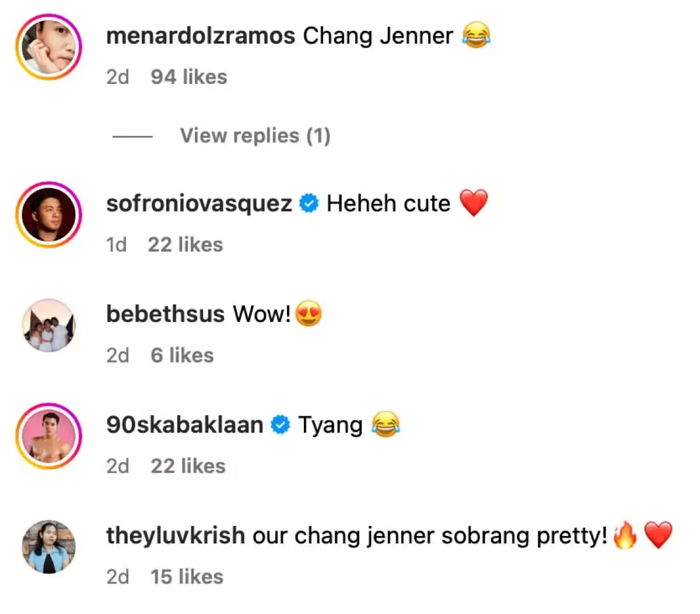The image size is (700, 614).
Task: Open 90skabaklaan username link
Action: pos(184,424)
